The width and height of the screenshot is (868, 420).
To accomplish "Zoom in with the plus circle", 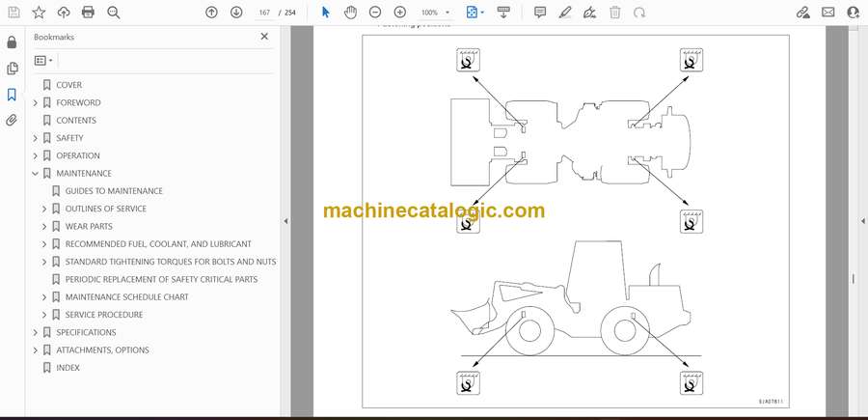I will (399, 13).
